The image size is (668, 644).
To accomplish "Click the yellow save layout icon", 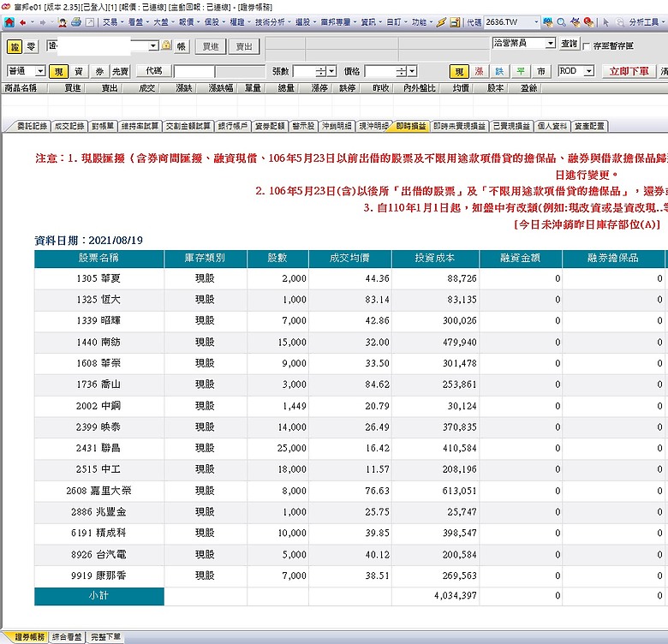I will 455,22.
